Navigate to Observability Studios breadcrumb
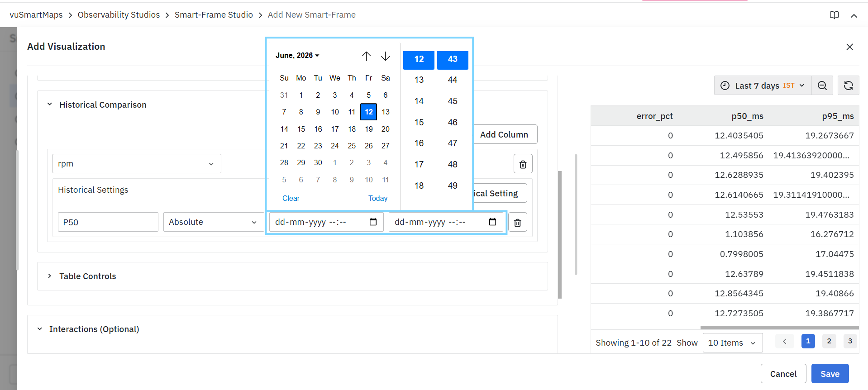Screen dimensions: 868x390 click(x=119, y=15)
